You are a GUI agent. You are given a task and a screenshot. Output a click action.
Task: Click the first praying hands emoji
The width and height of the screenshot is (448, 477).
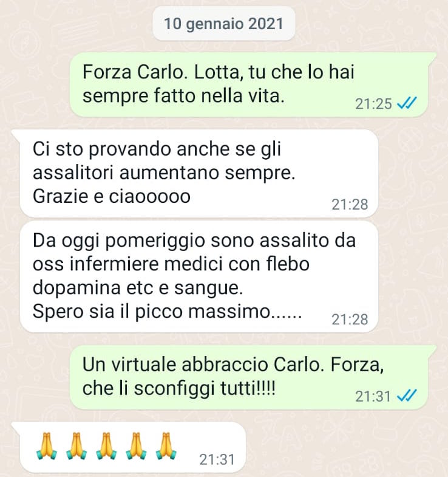47,445
